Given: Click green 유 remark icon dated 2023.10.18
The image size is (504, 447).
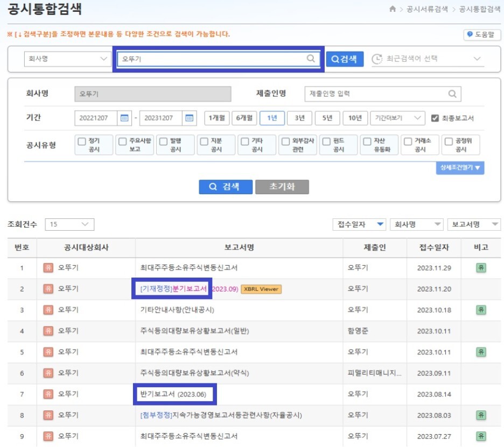Looking at the screenshot, I should (x=481, y=309).
